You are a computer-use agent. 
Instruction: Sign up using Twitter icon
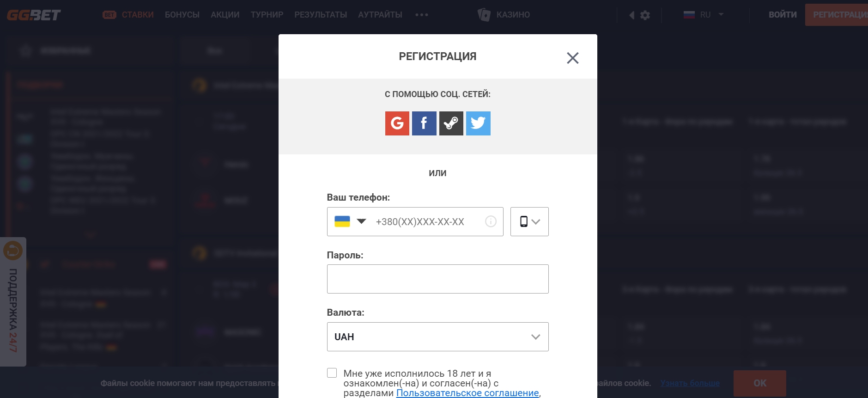pos(478,123)
